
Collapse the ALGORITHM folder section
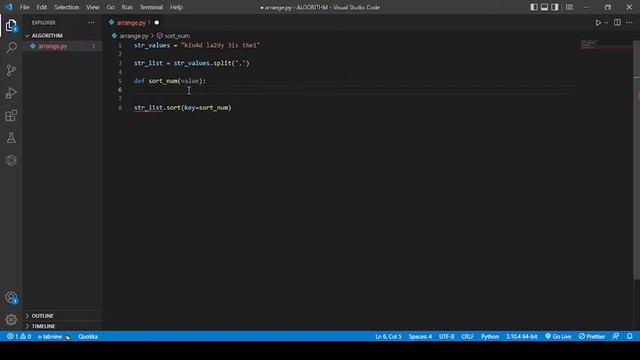(x=47, y=36)
